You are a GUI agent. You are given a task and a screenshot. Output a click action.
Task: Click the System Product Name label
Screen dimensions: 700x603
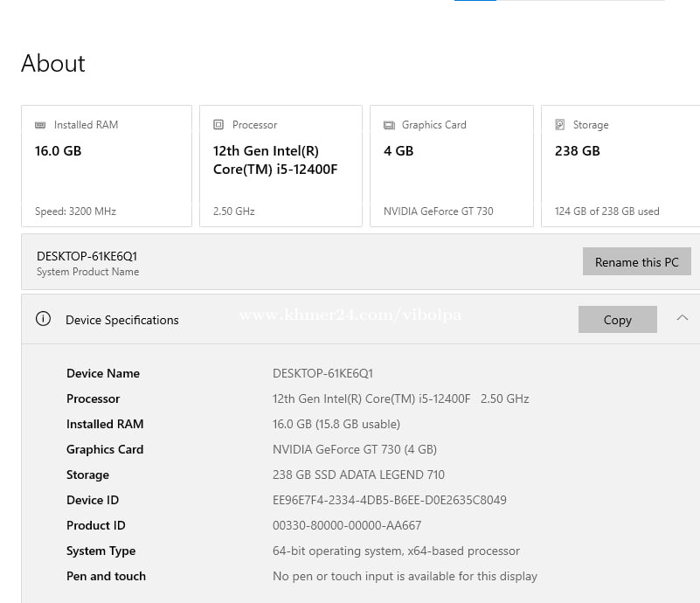click(x=87, y=272)
